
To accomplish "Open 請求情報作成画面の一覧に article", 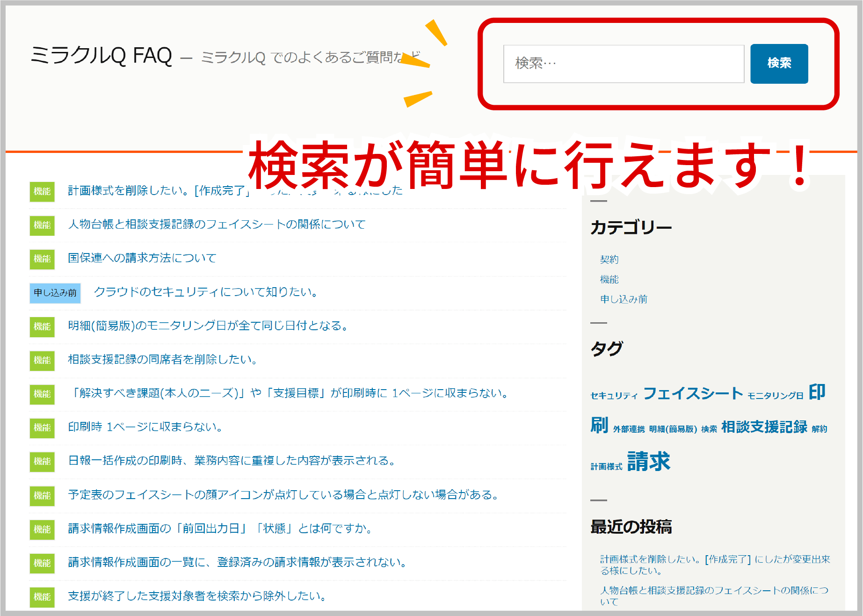I will (237, 562).
